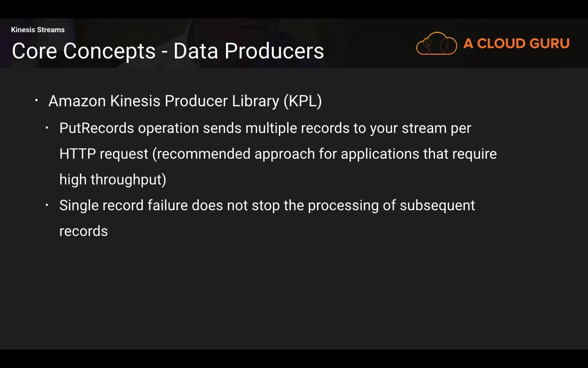588x368 pixels.
Task: Click the bullet dot before "Single record failure"
Action: click(47, 205)
